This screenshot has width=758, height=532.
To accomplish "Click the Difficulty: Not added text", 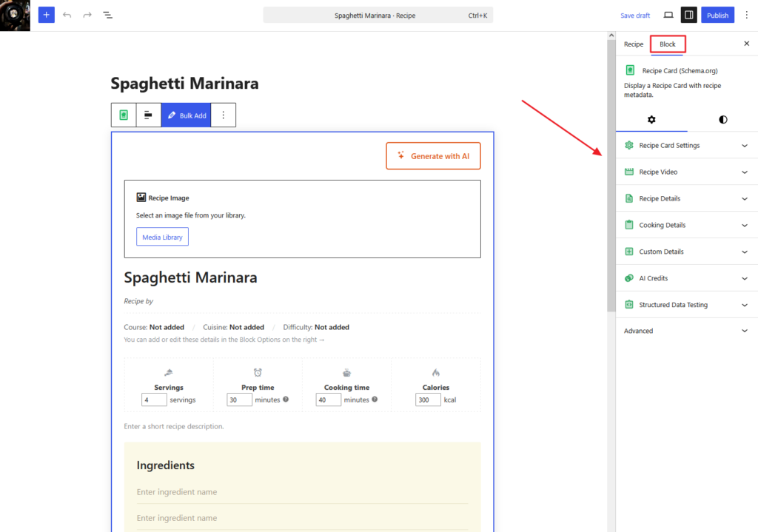I will [x=316, y=327].
